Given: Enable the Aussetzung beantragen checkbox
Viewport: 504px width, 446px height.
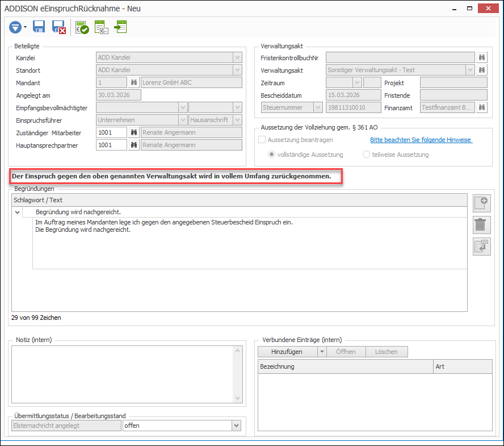Looking at the screenshot, I should pyautogui.click(x=262, y=140).
